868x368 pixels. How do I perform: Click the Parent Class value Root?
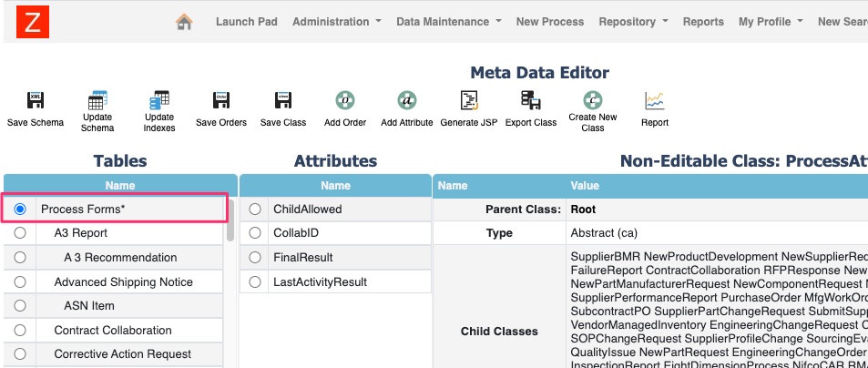584,210
